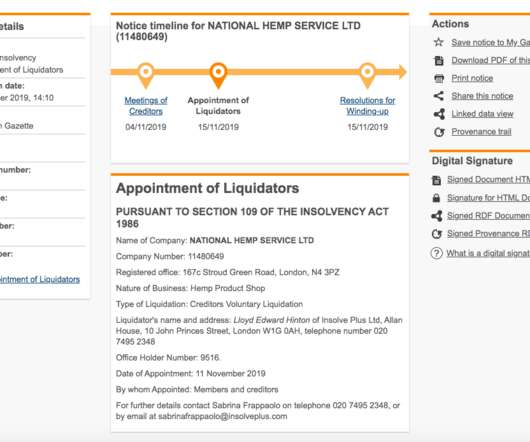Open Signature for HTML Document link
530x442 pixels.
(x=489, y=198)
